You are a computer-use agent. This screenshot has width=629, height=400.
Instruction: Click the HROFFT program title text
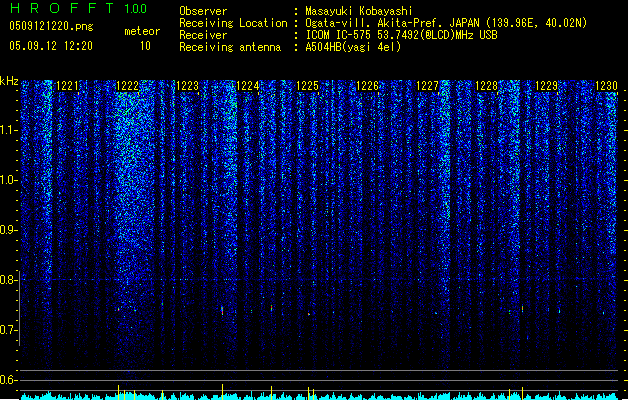tap(62, 8)
